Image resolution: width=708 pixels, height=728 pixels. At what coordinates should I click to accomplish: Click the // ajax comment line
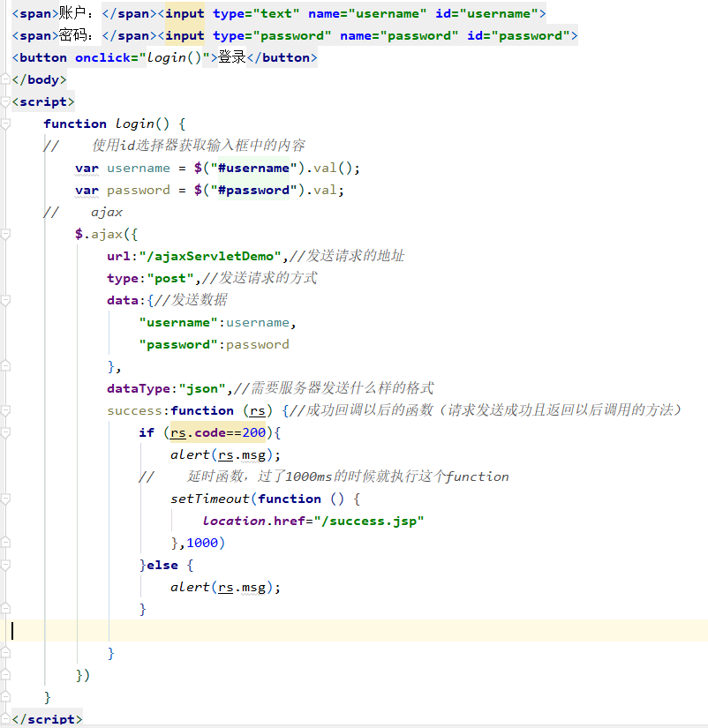click(83, 212)
